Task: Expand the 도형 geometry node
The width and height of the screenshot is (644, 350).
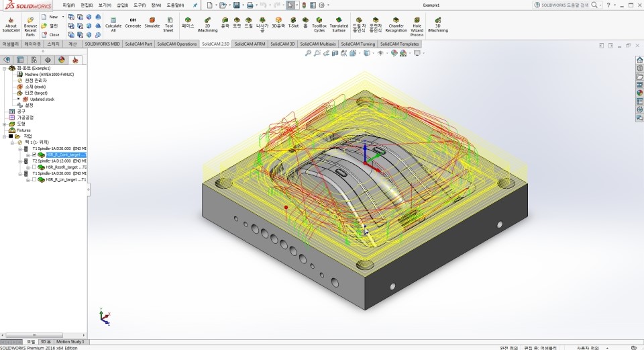Action: [4, 124]
